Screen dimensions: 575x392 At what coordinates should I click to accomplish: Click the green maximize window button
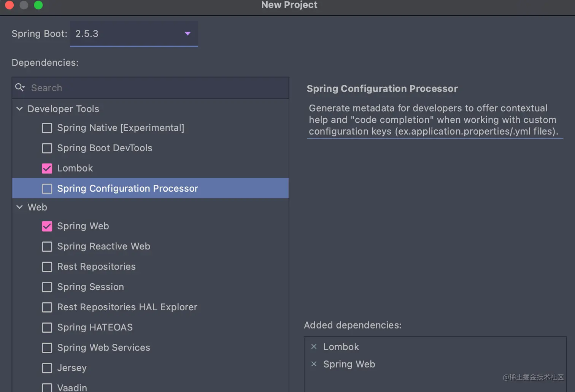click(38, 5)
